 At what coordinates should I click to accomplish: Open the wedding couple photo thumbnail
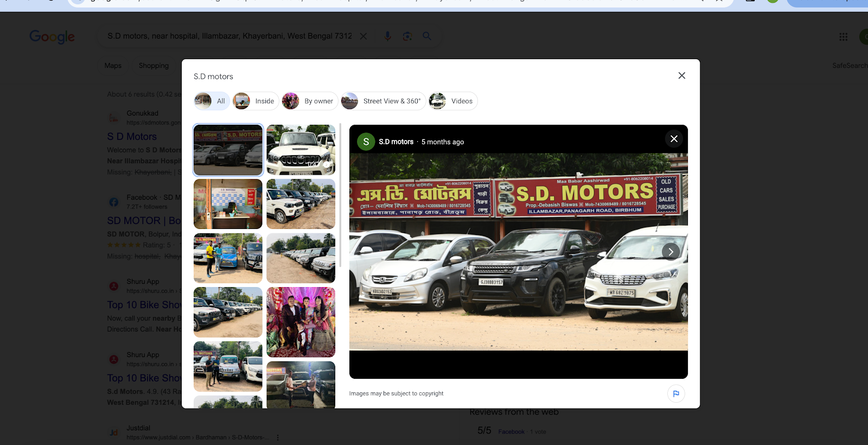click(301, 322)
